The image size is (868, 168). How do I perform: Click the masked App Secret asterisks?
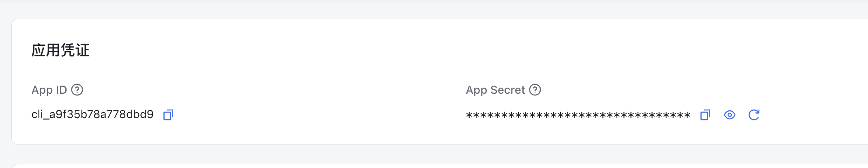click(x=578, y=116)
